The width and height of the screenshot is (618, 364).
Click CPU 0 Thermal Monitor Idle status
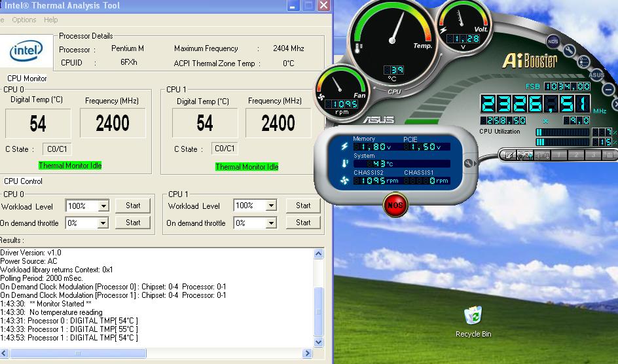click(x=70, y=166)
